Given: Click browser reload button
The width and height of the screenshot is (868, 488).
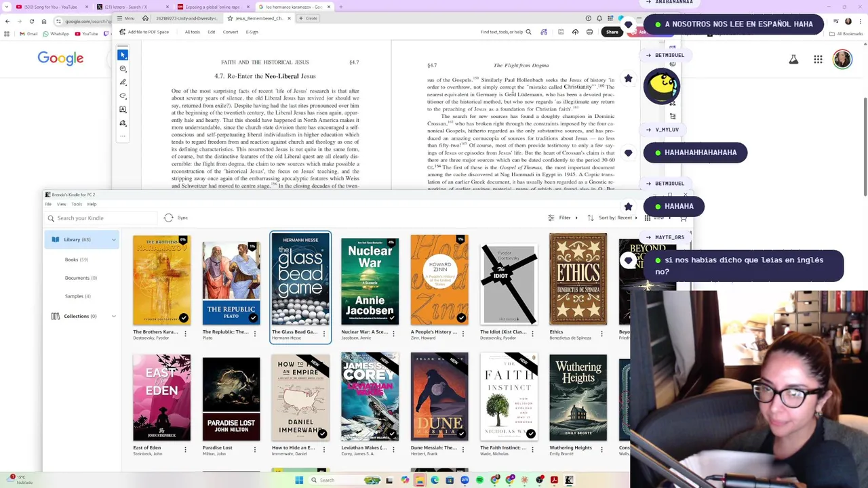Looking at the screenshot, I should pyautogui.click(x=32, y=21).
